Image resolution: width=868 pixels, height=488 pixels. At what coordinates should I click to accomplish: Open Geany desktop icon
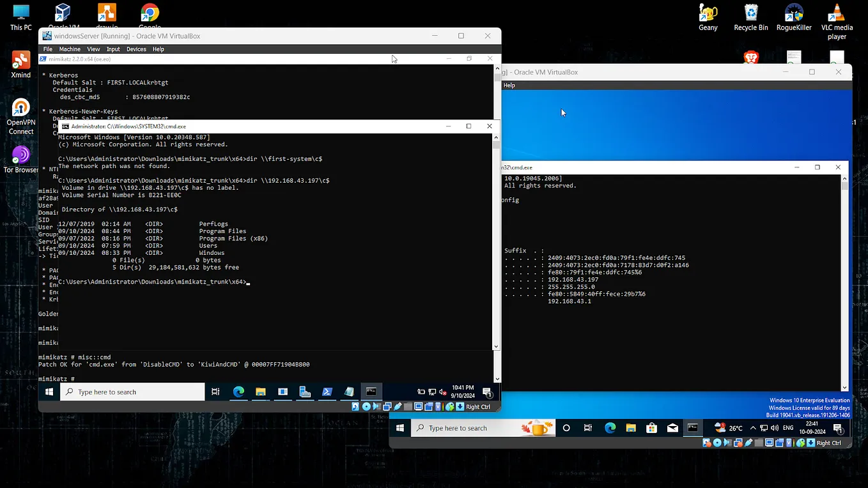(x=708, y=17)
